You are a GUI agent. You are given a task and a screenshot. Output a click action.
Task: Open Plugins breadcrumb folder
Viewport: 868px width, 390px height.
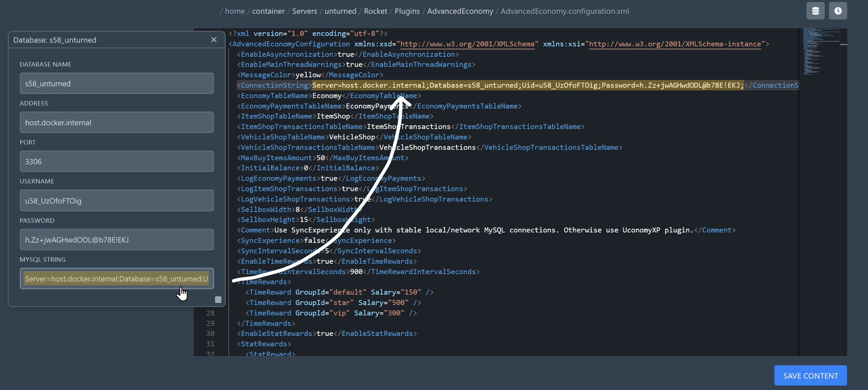point(407,11)
